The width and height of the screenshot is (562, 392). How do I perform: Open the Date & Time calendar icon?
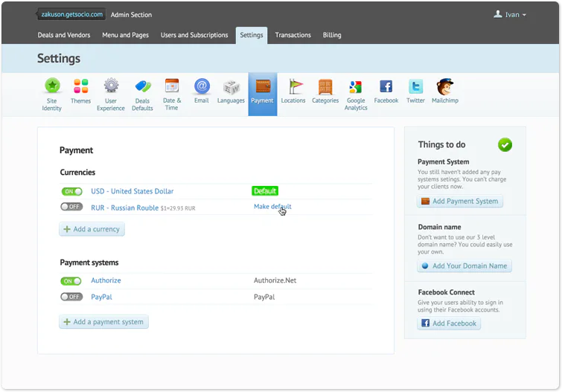(x=172, y=86)
